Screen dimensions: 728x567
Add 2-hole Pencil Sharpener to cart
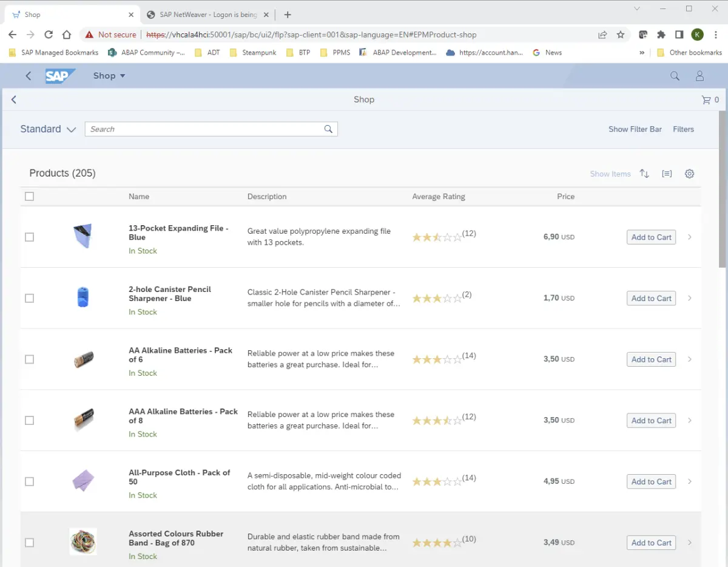coord(651,298)
